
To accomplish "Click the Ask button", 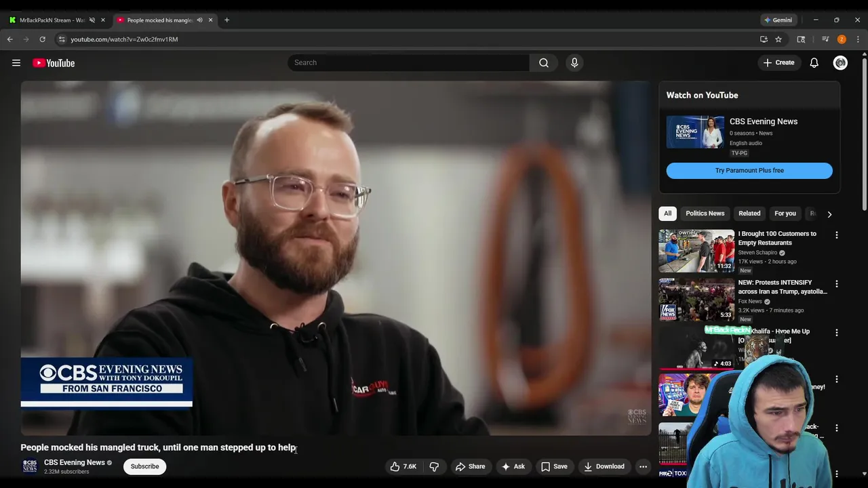I will pyautogui.click(x=513, y=466).
